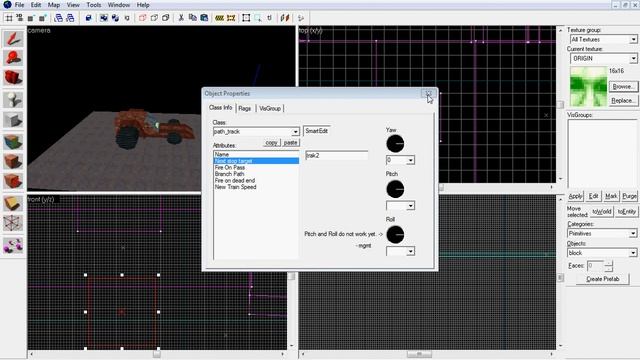Click the Roll angle dial
Image resolution: width=640 pixels, height=360 pixels.
(x=395, y=235)
